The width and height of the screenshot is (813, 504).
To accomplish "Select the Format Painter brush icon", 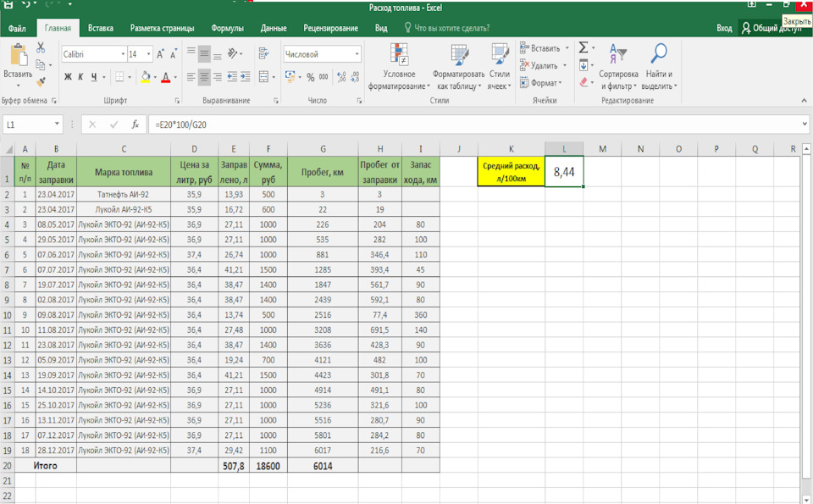I will click(x=41, y=82).
